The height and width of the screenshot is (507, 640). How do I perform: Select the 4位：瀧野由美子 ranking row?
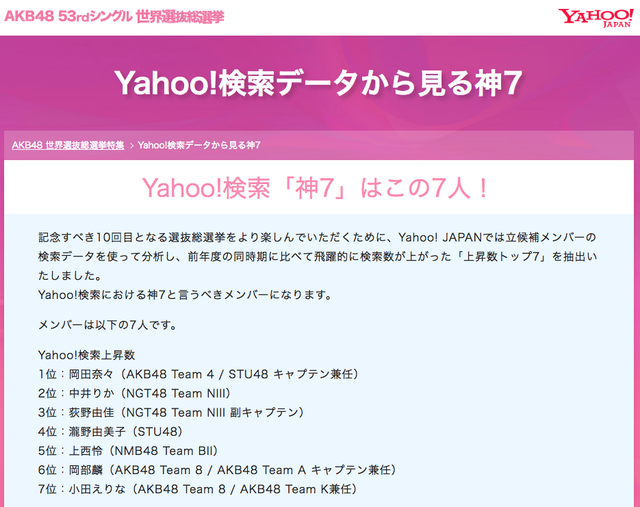click(111, 432)
